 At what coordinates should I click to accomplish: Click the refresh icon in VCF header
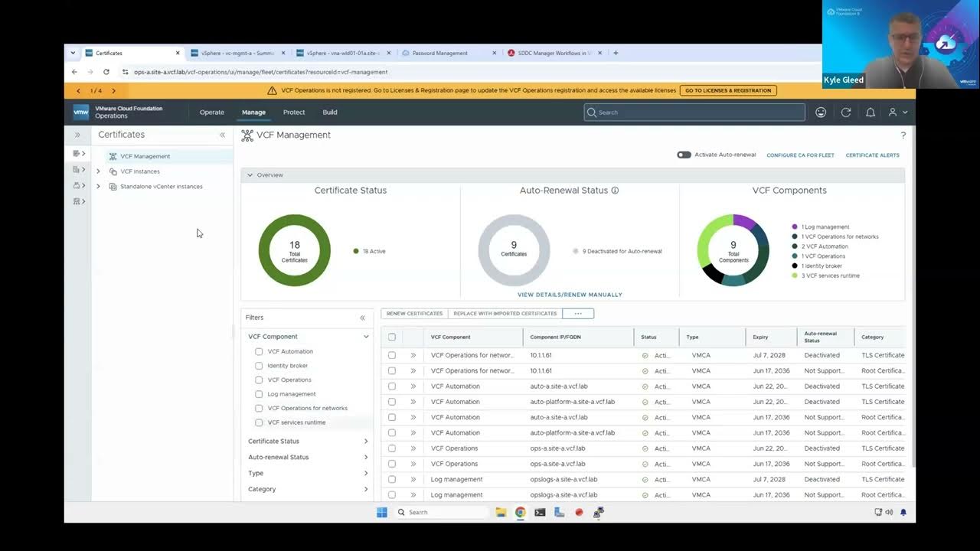click(846, 112)
